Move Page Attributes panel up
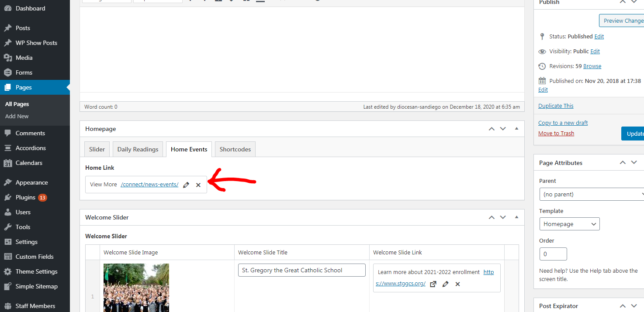This screenshot has height=312, width=644. coord(623,163)
